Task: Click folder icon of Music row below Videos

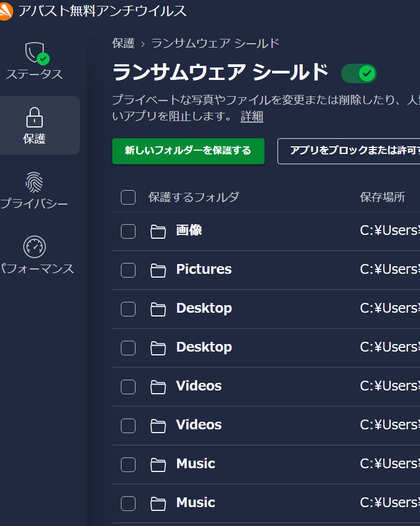Action: (158, 465)
